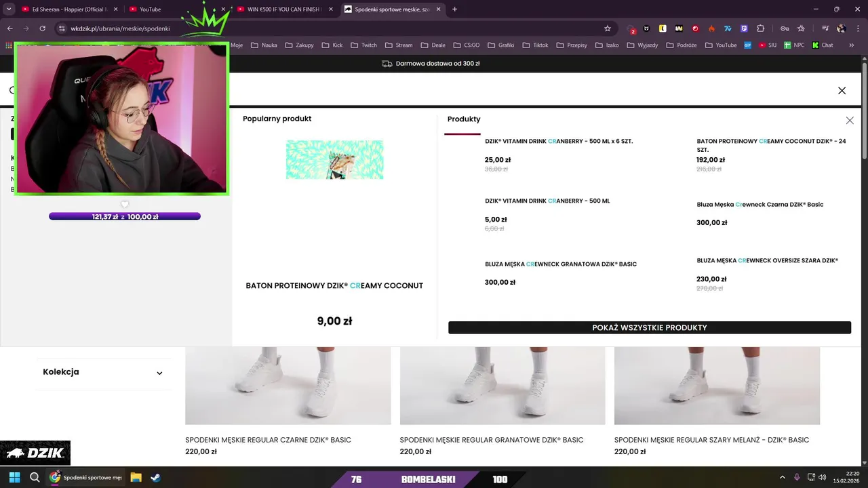Open DZIK Vitamin Drink Cranberry 500 ml result
Viewport: 868px width, 488px height.
pyautogui.click(x=547, y=201)
